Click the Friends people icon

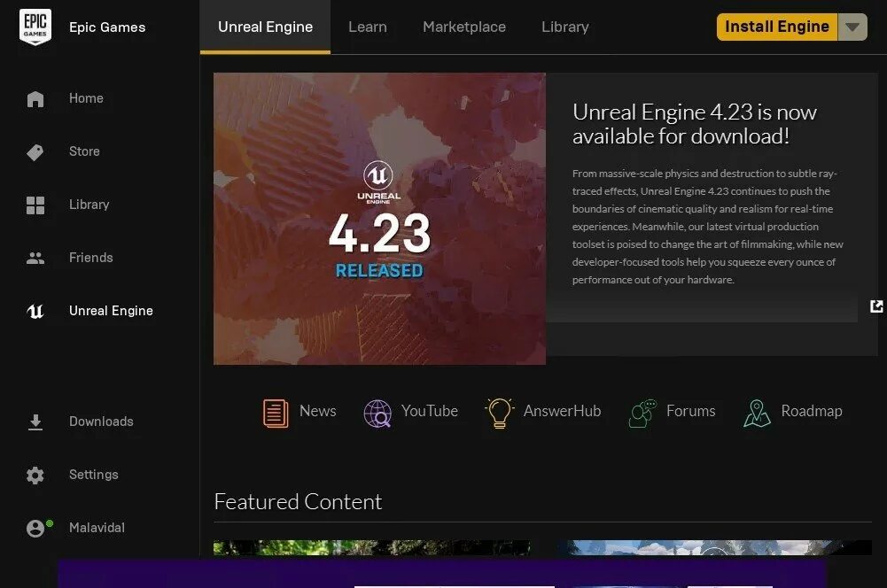click(x=35, y=259)
